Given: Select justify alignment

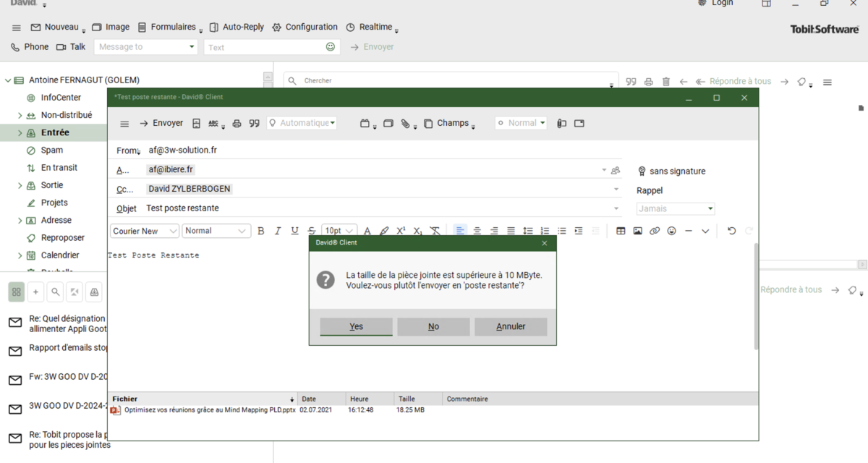Looking at the screenshot, I should (x=511, y=231).
